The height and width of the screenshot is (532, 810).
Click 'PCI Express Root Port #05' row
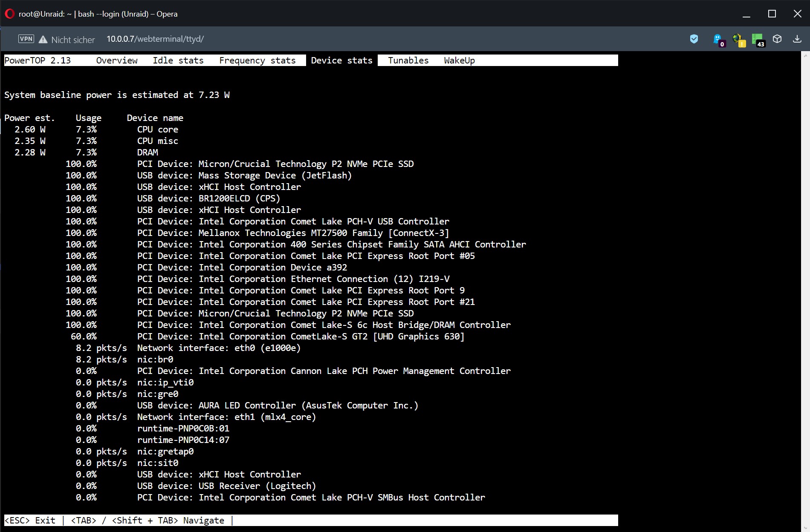coord(306,256)
